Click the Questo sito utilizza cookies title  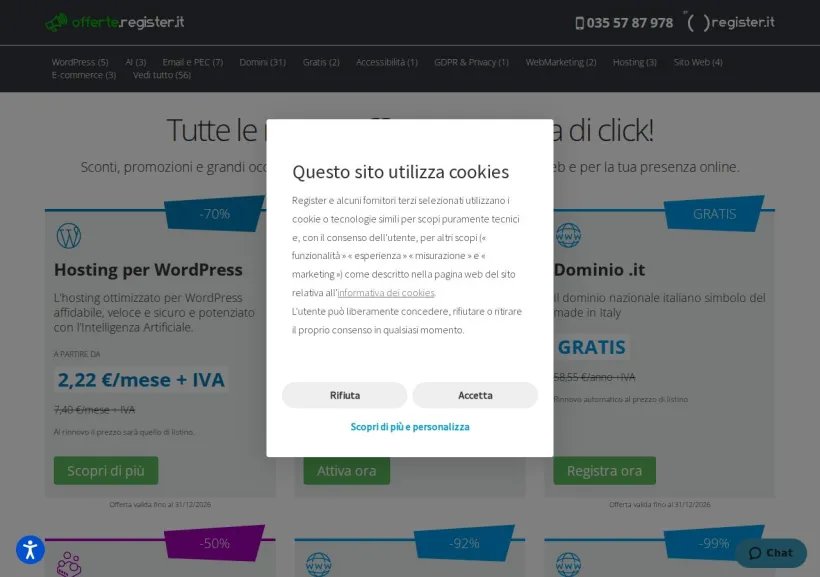point(401,172)
